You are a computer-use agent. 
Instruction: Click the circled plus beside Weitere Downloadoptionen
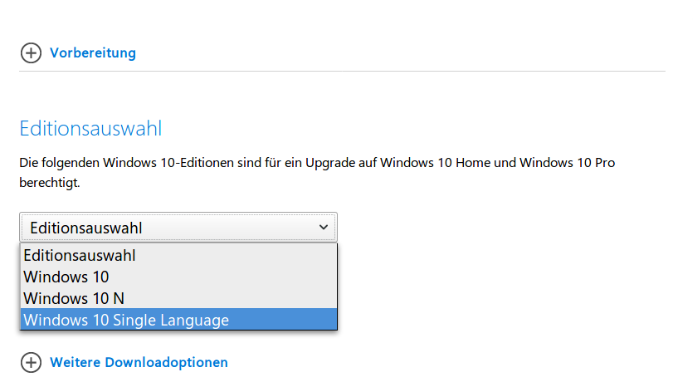(x=31, y=362)
